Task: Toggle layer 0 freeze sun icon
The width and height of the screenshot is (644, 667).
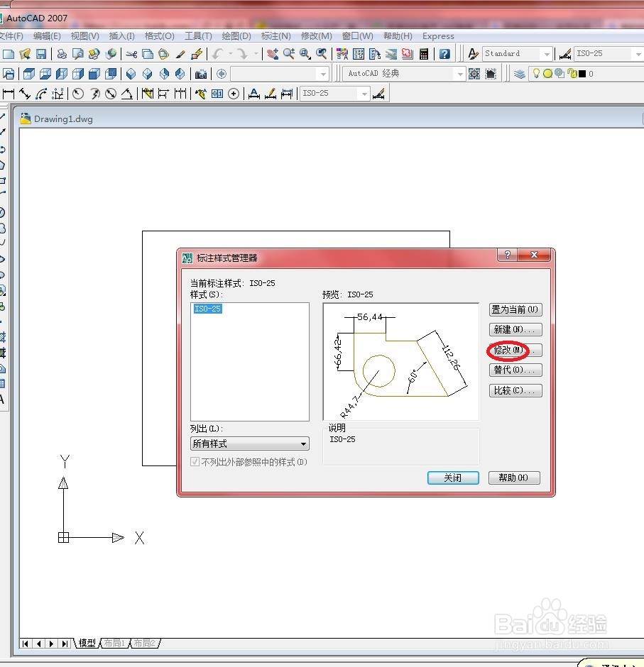Action: point(548,74)
